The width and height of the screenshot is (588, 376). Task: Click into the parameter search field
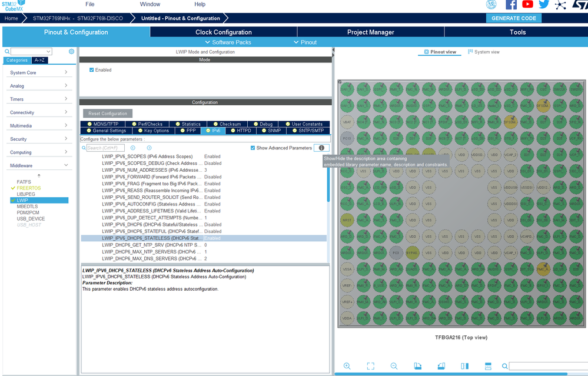click(x=105, y=148)
